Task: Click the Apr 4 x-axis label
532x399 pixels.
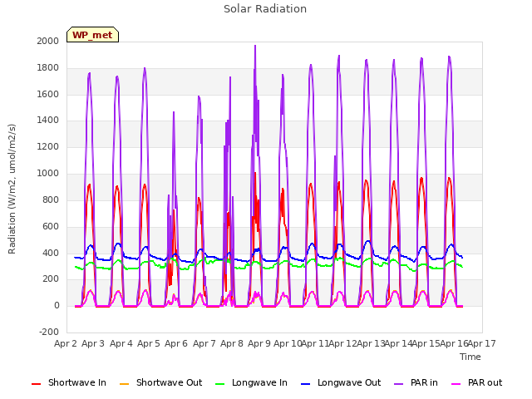Action: pos(121,343)
